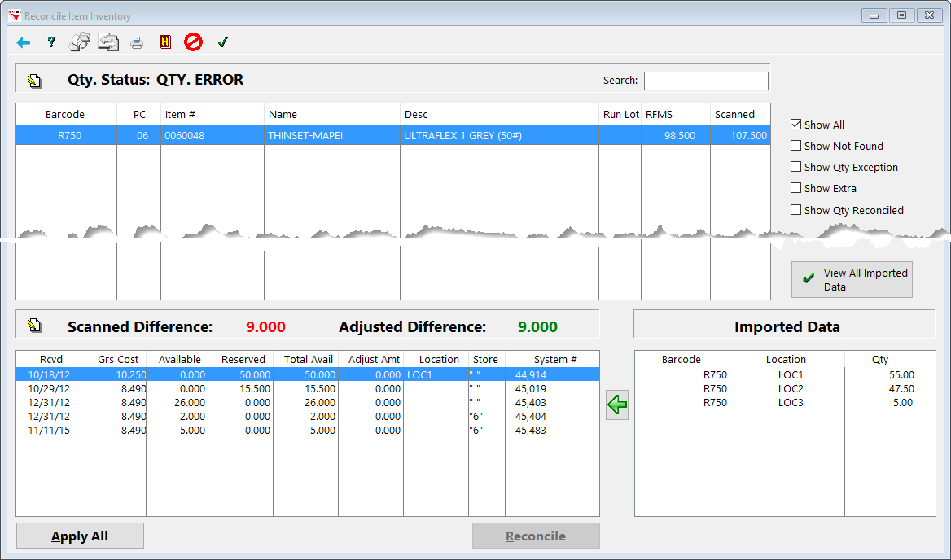Click View All Imported Data button
Screen dimensions: 951x560
(852, 280)
